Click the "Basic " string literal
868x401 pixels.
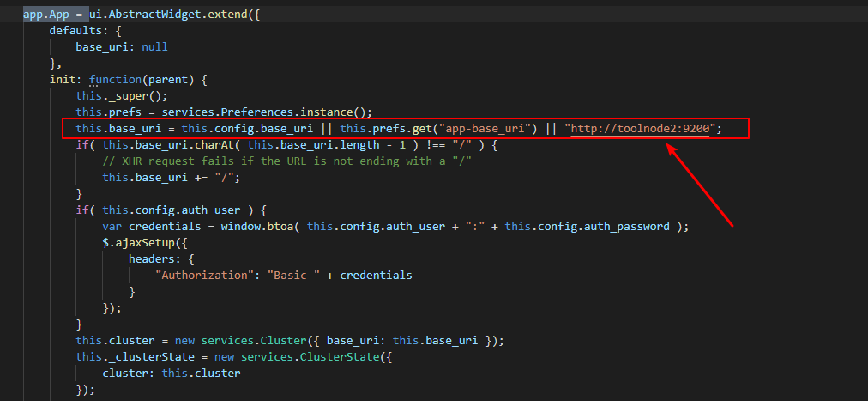pos(293,275)
